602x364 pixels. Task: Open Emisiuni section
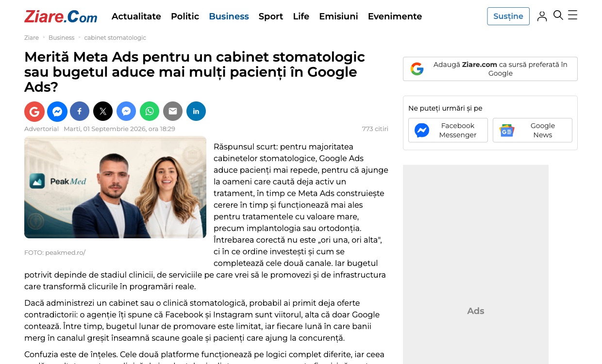[x=338, y=17]
